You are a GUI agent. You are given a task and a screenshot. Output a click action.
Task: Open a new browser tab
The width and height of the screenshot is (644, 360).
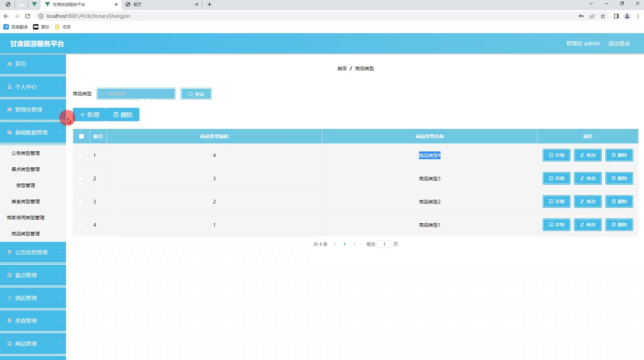(x=209, y=4)
